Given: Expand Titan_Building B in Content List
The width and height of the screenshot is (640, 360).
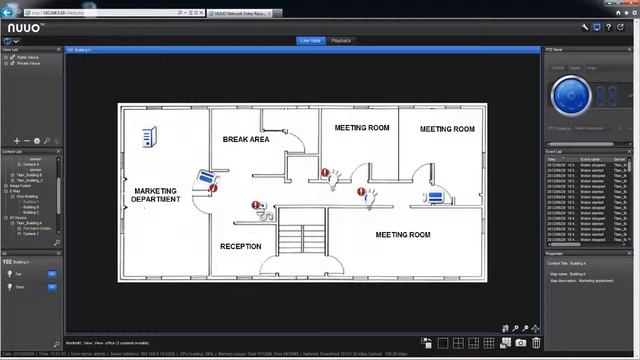Looking at the screenshot, I should [13, 175].
